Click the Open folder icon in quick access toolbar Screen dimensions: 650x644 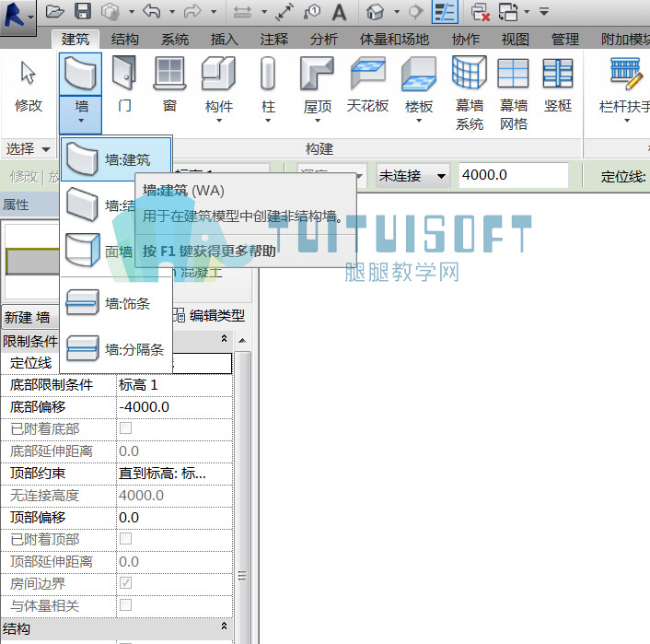(54, 11)
